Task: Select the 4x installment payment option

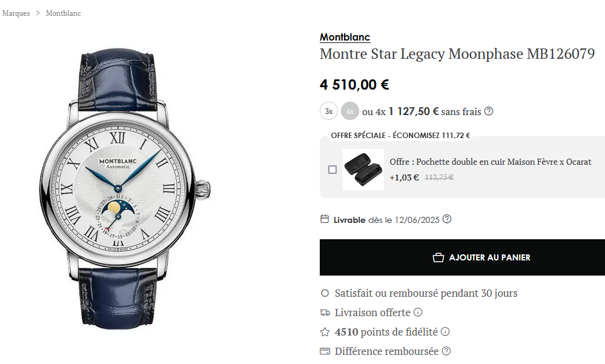Action: pos(349,111)
